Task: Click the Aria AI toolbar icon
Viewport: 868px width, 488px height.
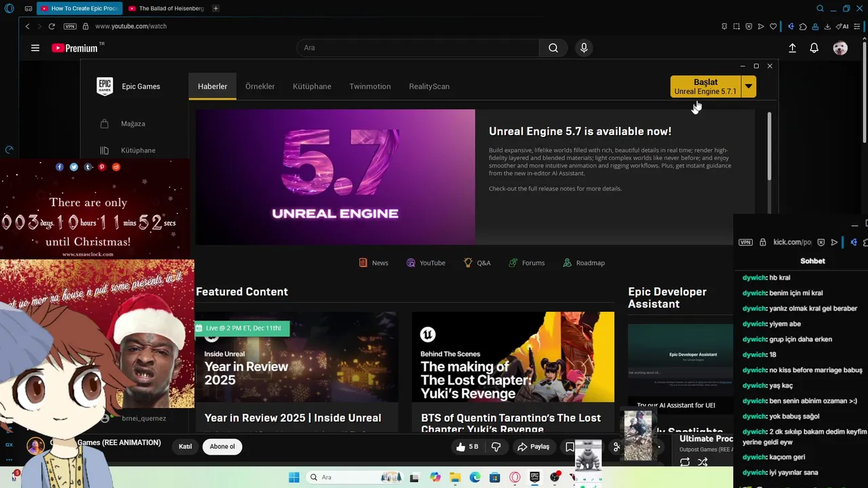Action: tap(842, 26)
